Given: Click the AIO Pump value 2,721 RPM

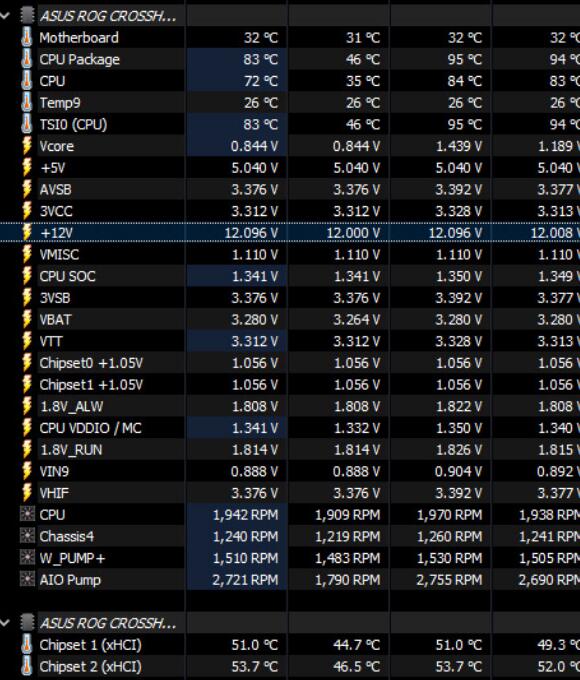Looking at the screenshot, I should (x=245, y=580).
